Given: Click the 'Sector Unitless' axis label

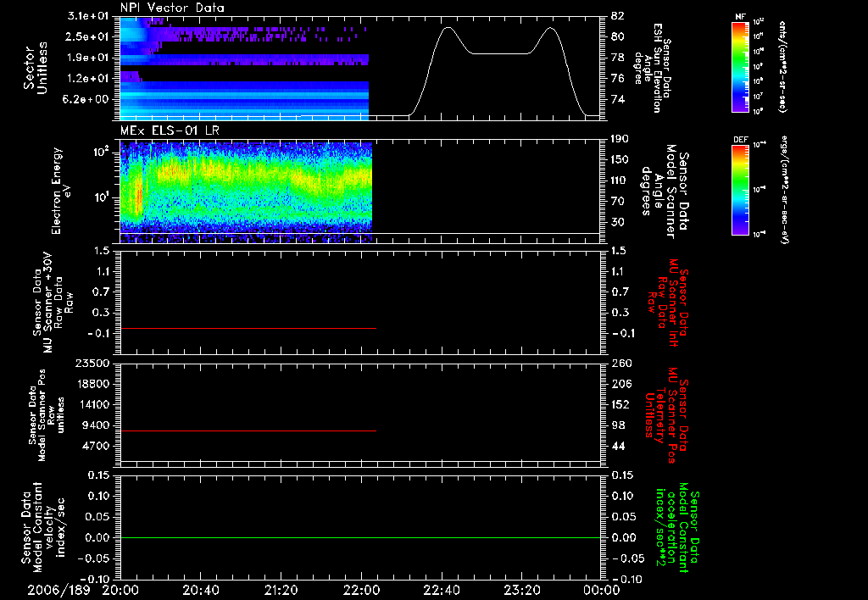Looking at the screenshot, I should click(36, 68).
